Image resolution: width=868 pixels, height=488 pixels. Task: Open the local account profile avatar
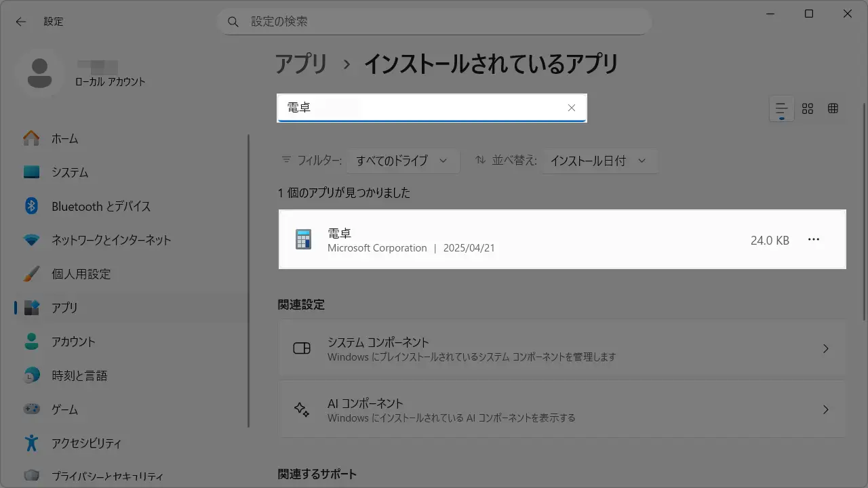point(40,73)
